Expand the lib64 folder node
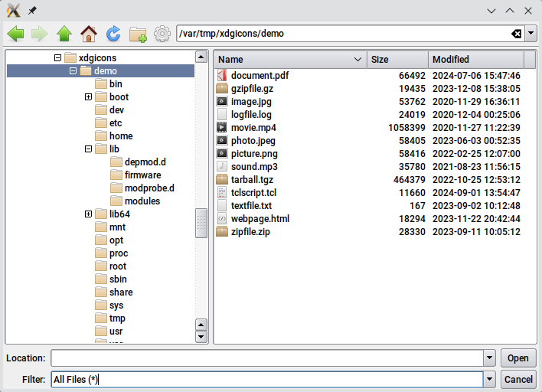This screenshot has height=392, width=542. pos(88,214)
